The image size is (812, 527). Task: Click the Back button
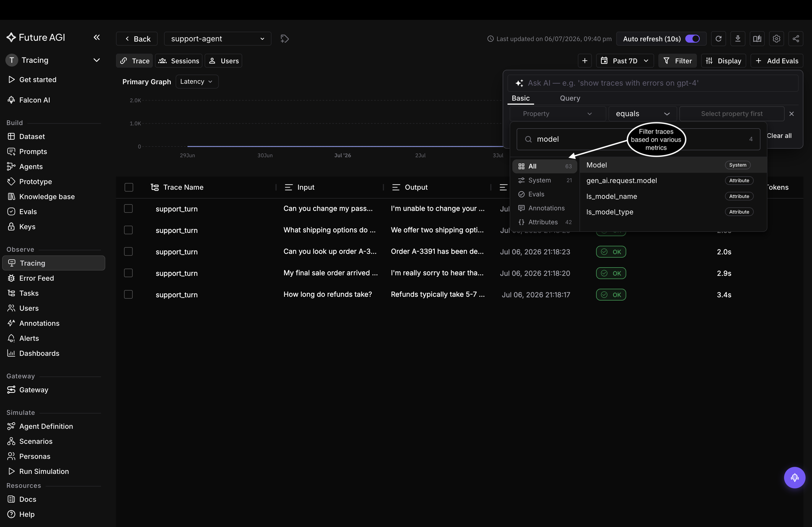pos(137,39)
